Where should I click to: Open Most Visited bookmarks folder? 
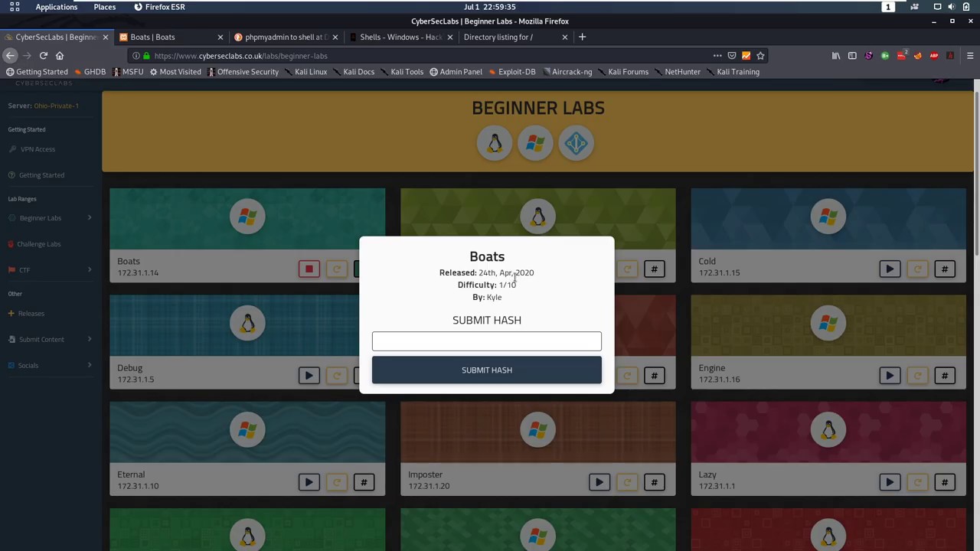(x=175, y=72)
